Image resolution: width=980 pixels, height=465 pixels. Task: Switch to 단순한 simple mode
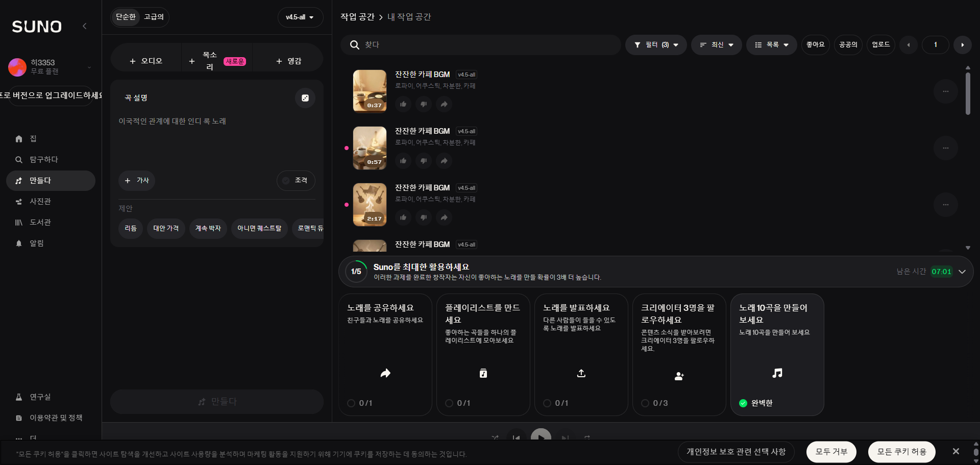126,17
